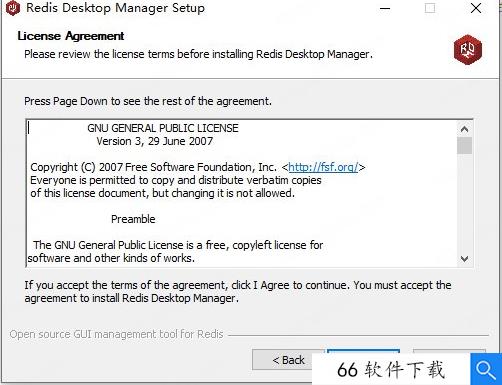This screenshot has width=502, height=385.
Task: Open the http://fsf.org/ link
Action: pyautogui.click(x=323, y=167)
